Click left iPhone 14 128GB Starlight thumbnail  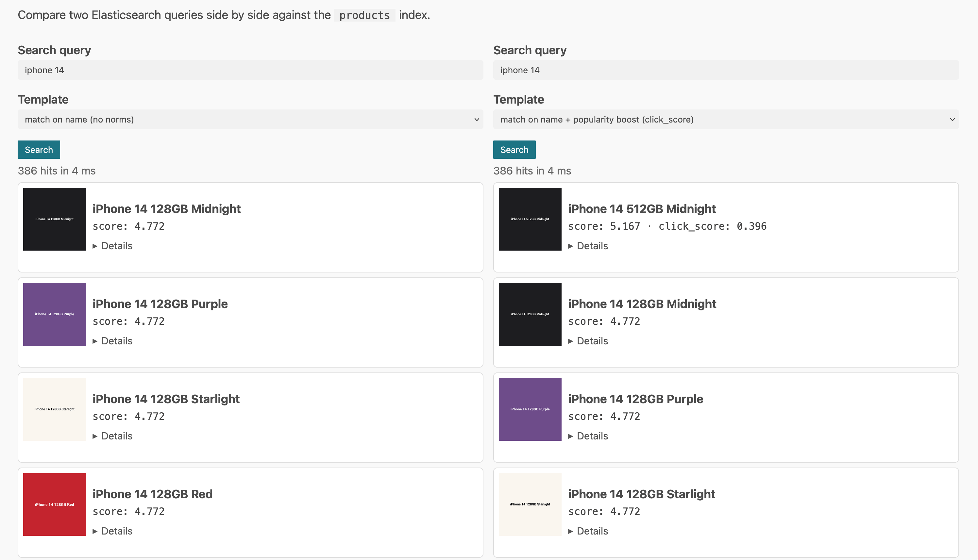[54, 409]
